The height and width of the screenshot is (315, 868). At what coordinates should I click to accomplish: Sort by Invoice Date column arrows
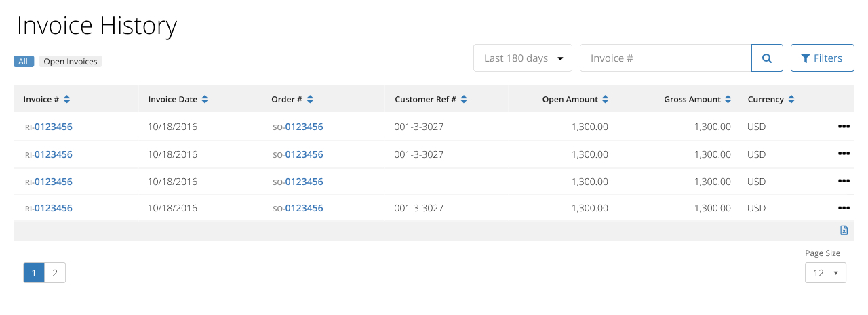(x=205, y=99)
